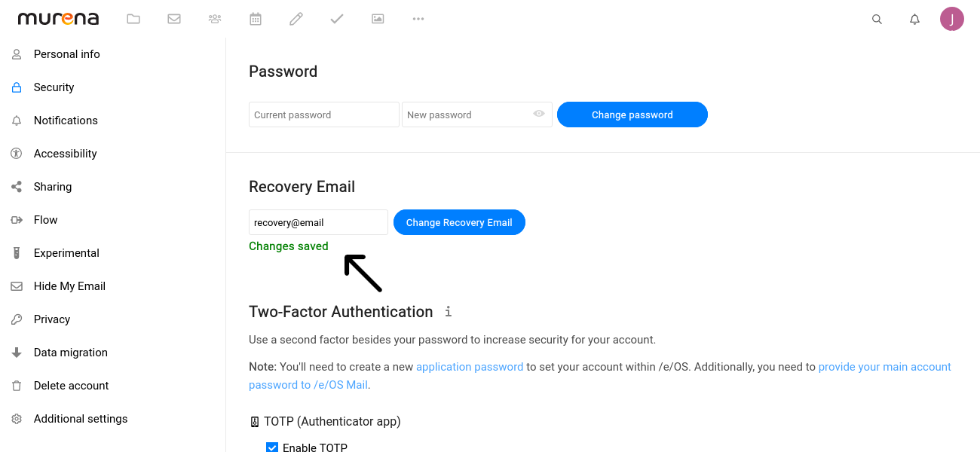Toggle new password visibility eye
The height and width of the screenshot is (452, 980).
pos(538,114)
